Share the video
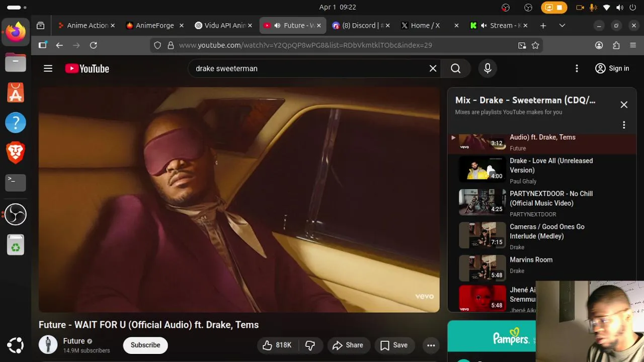Screen dimensions: 644x362 (348, 345)
